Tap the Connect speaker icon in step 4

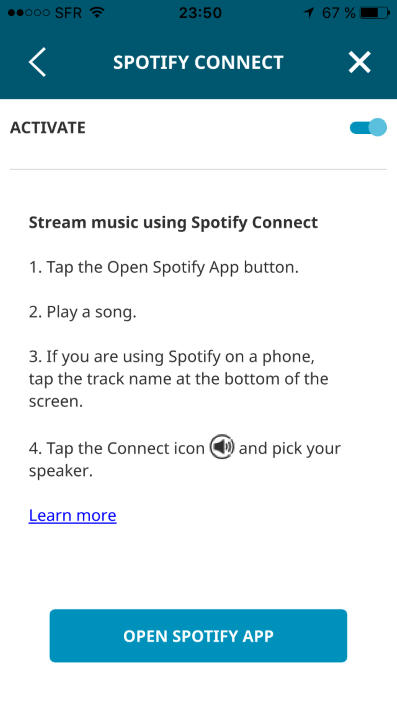222,447
